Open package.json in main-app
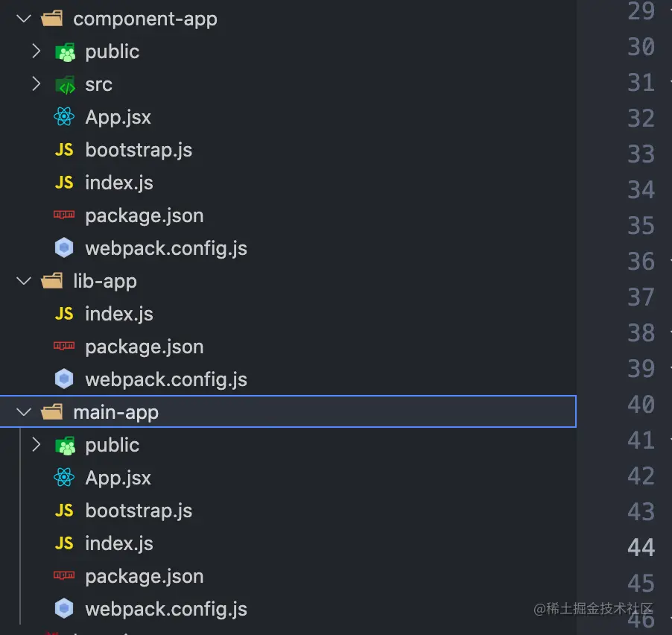This screenshot has width=672, height=635. pos(145,577)
